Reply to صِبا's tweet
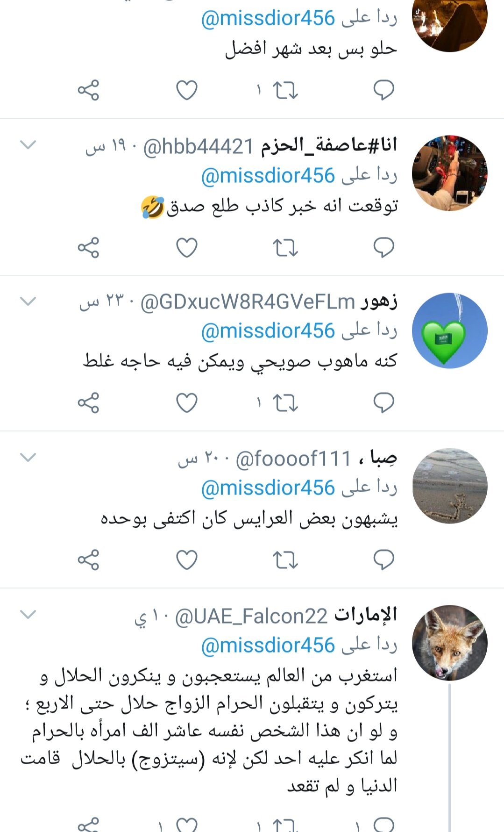This screenshot has height=832, width=504. (x=384, y=559)
